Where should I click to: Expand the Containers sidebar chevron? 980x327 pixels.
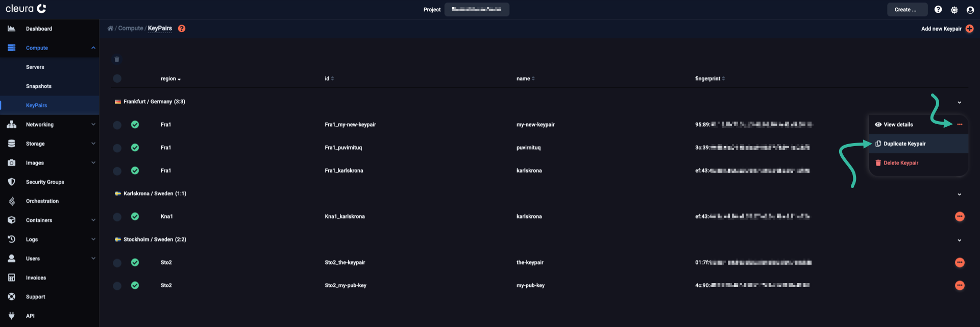click(x=93, y=220)
